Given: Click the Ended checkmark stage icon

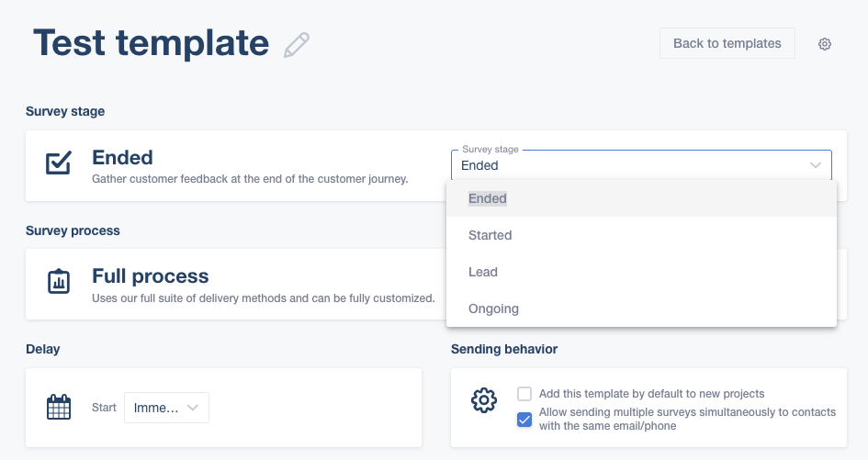Looking at the screenshot, I should tap(59, 163).
